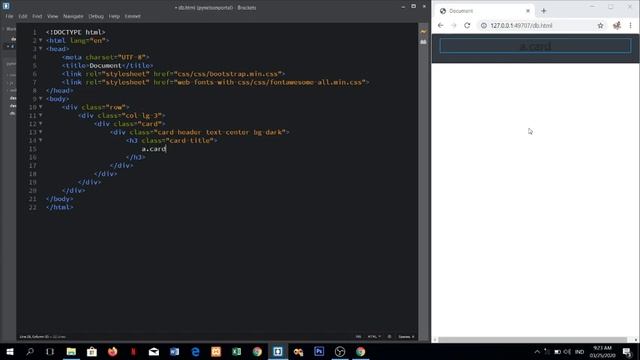Open the File menu in Brackets
The image size is (640, 360).
tap(9, 16)
